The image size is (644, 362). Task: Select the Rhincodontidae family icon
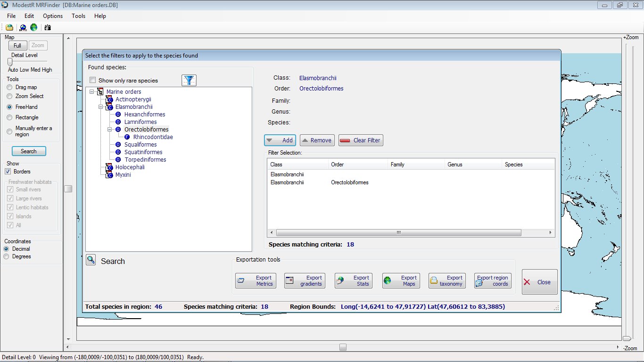click(127, 137)
